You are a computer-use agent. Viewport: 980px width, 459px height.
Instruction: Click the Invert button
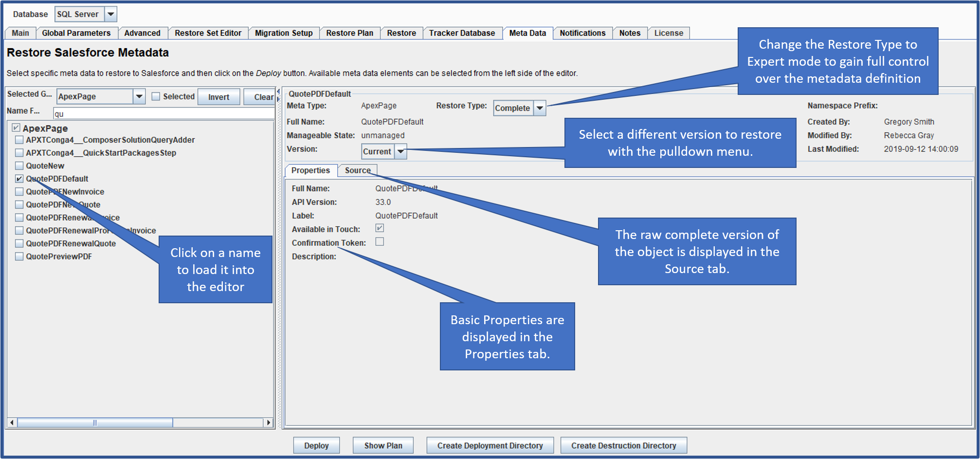(218, 97)
